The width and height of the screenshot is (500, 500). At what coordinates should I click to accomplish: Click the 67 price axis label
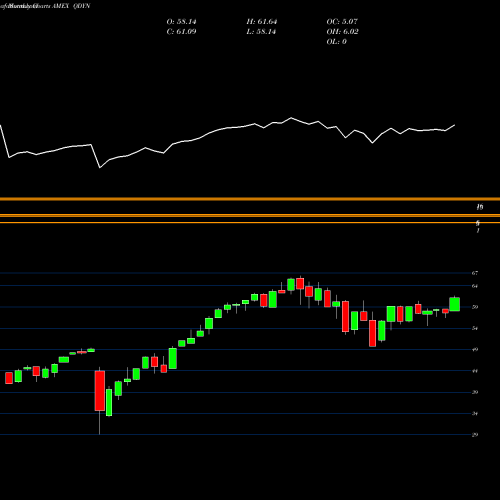coord(475,273)
